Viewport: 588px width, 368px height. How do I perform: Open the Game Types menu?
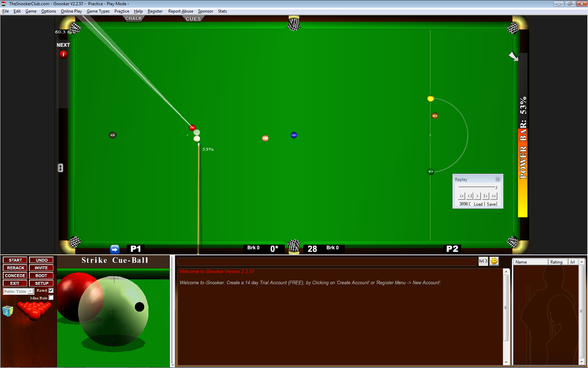coord(98,11)
